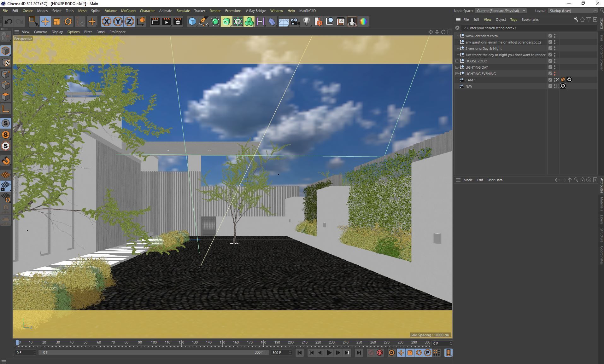Click the Camera object icon
604x364 pixels.
[295, 21]
